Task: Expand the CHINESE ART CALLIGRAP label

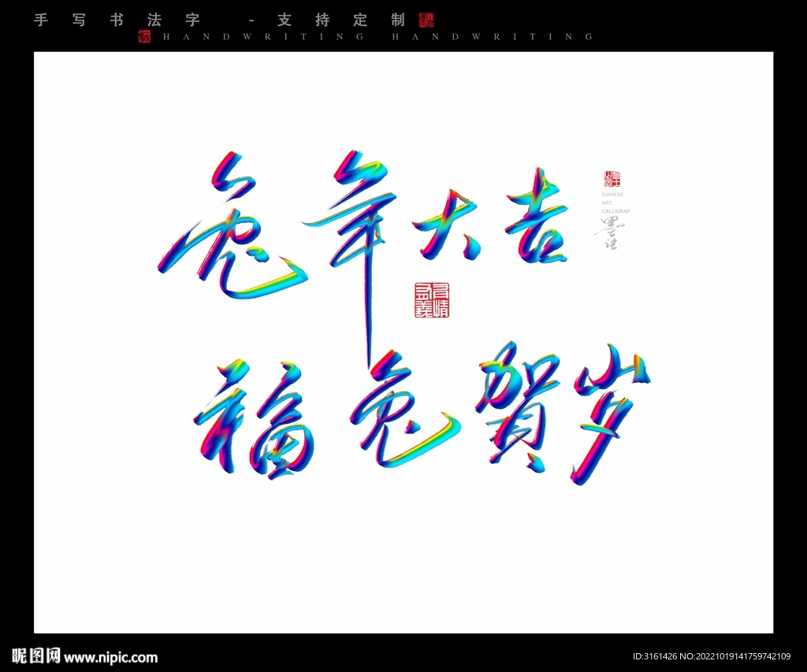Action: [613, 202]
